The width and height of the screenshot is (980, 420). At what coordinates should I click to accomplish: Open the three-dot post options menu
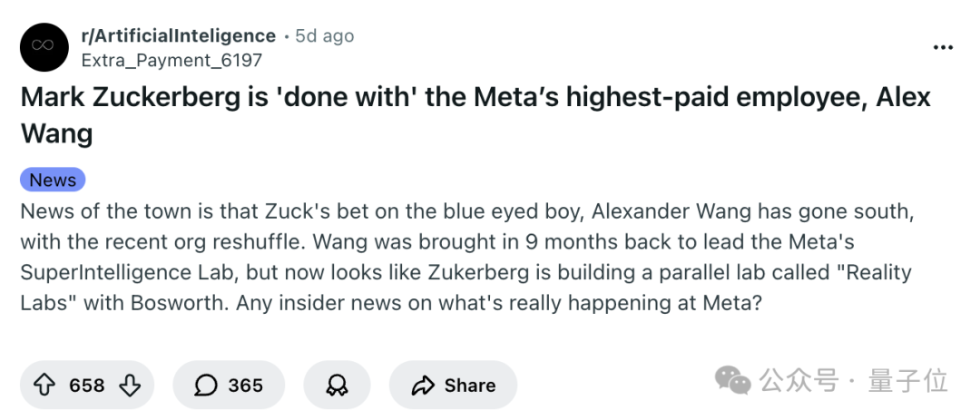click(x=943, y=47)
